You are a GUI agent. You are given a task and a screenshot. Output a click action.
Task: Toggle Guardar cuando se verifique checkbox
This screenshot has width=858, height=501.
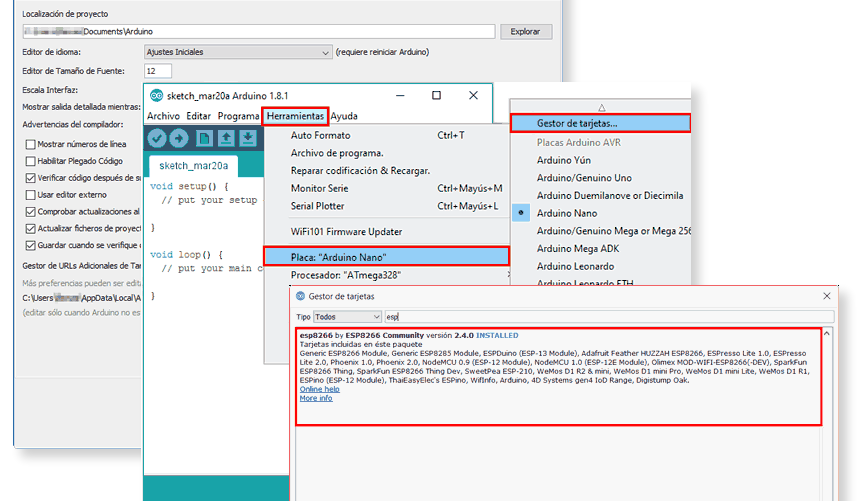(x=31, y=246)
